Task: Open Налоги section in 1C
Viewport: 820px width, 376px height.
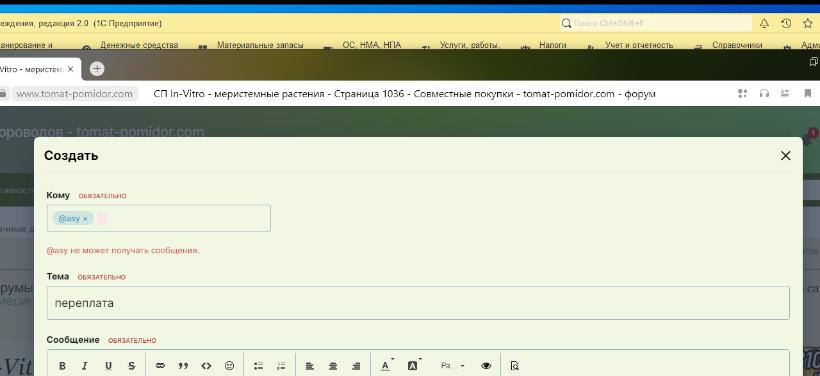Action: coord(553,45)
